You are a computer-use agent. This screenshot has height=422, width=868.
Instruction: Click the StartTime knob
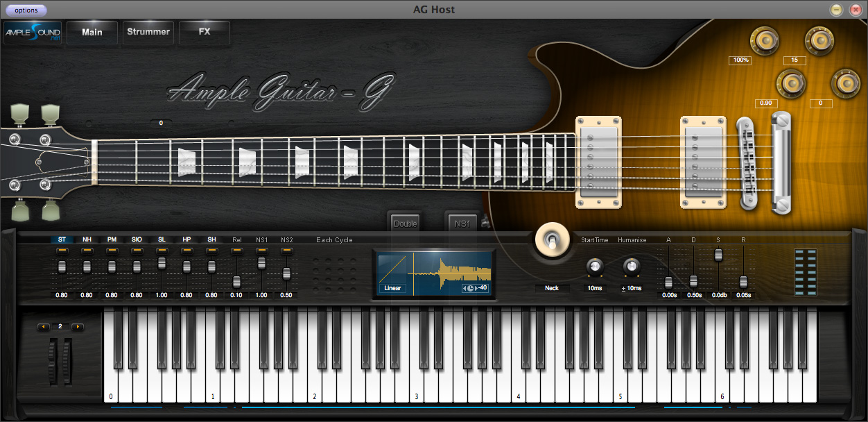[594, 267]
